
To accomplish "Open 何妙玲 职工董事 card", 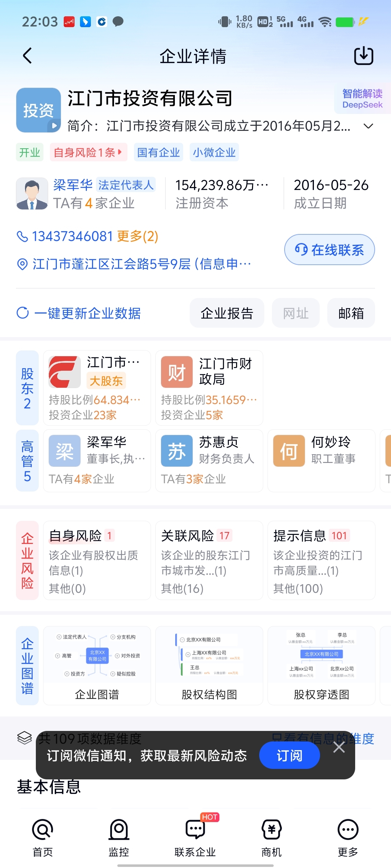I will [321, 461].
